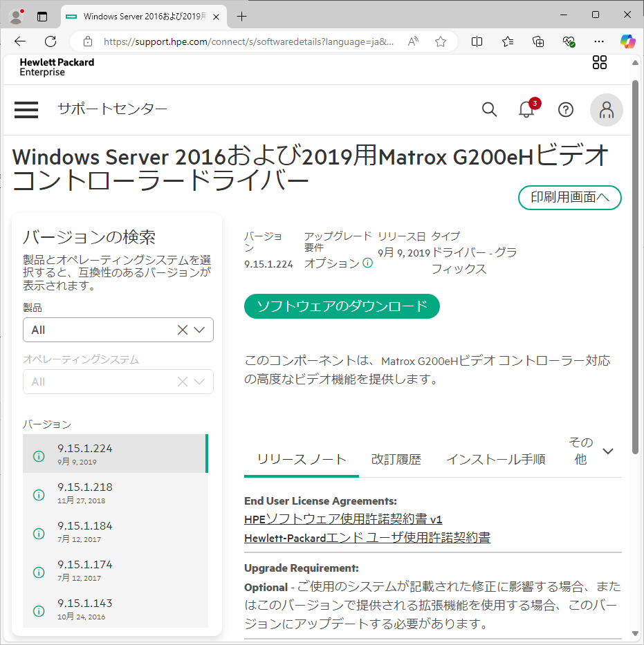Go back with browser back arrow
644x645 pixels.
click(20, 41)
